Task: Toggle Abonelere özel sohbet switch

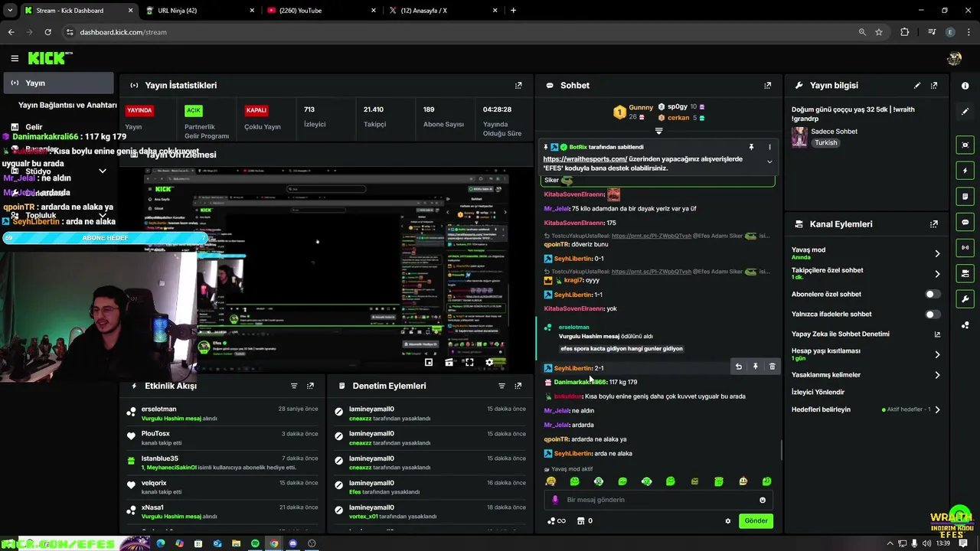Action: 933,294
